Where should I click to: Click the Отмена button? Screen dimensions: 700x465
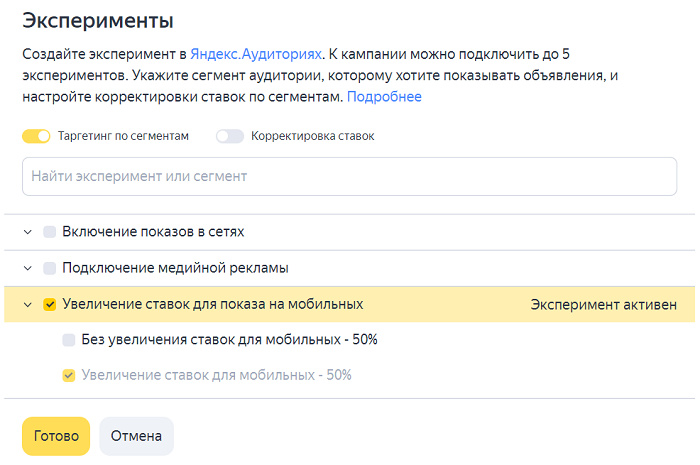pos(136,436)
